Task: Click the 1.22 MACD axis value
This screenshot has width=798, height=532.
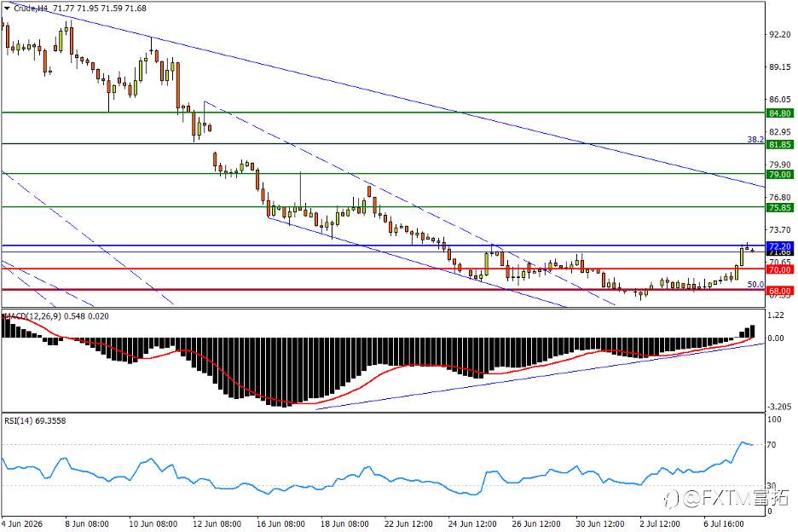Action: (x=776, y=315)
